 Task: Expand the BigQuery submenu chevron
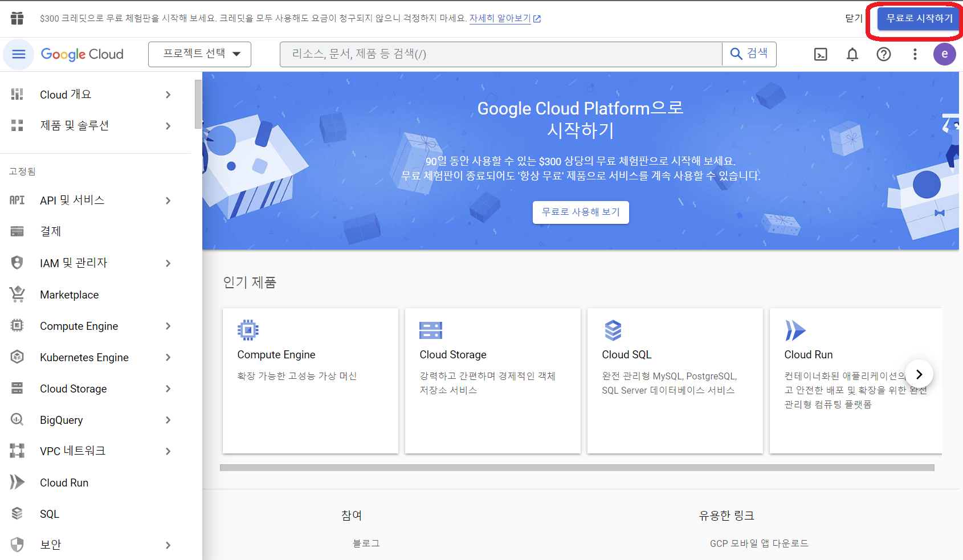(x=168, y=420)
